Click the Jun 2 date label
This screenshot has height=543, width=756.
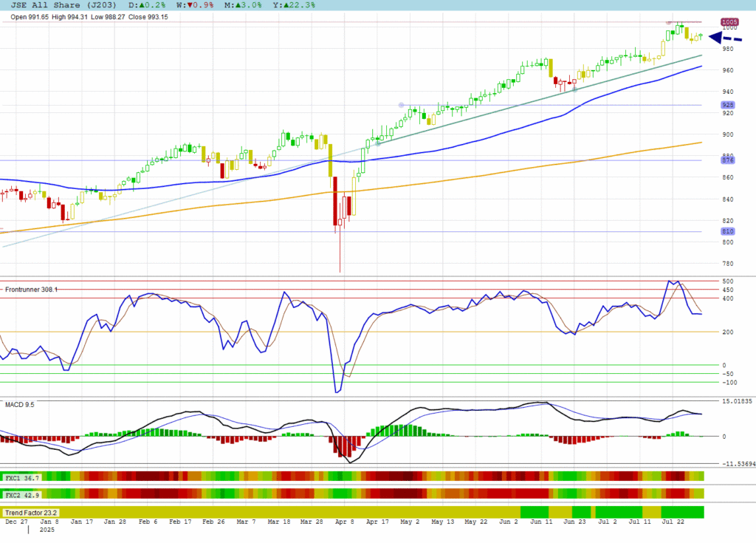(x=509, y=522)
